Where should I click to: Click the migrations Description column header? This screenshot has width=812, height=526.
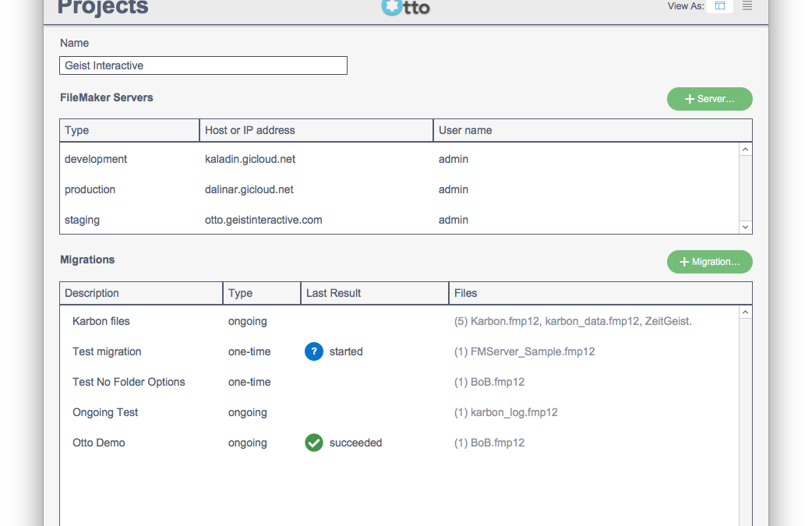coord(141,293)
